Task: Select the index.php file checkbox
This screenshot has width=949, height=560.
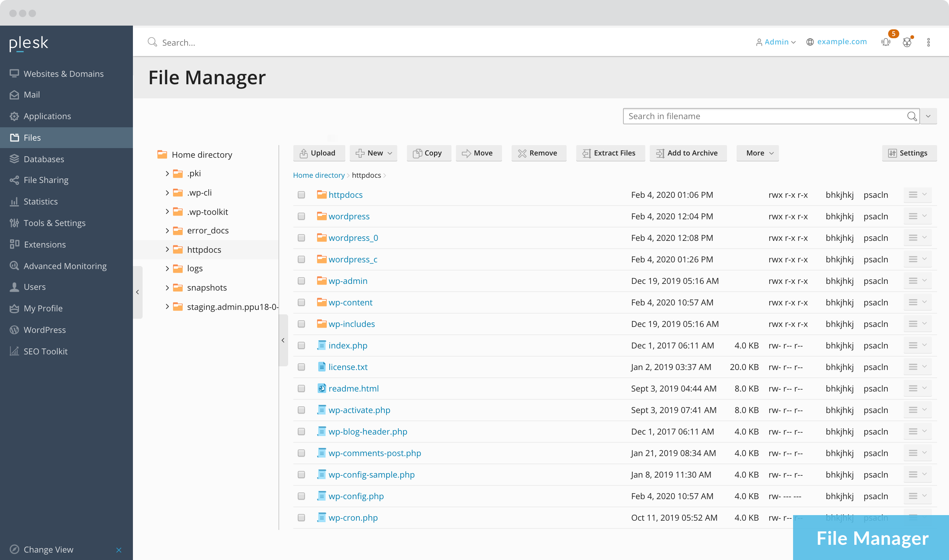Action: 301,345
